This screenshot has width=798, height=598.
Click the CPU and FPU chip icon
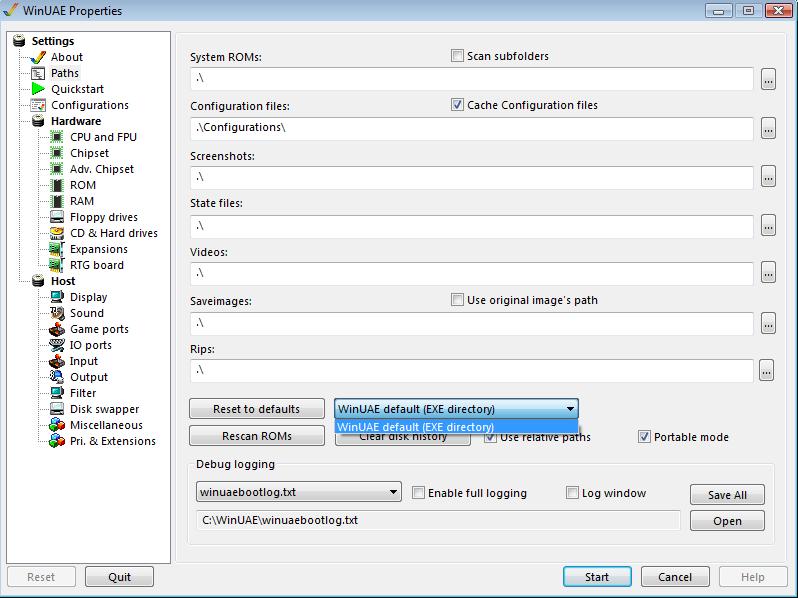(x=57, y=137)
